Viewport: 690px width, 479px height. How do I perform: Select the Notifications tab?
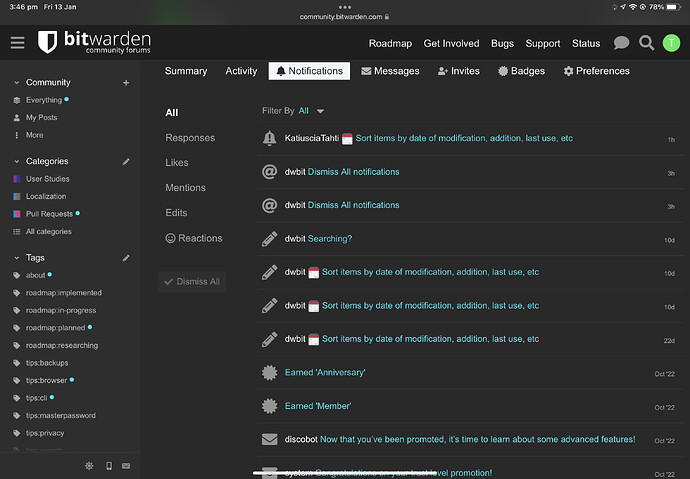pyautogui.click(x=309, y=71)
